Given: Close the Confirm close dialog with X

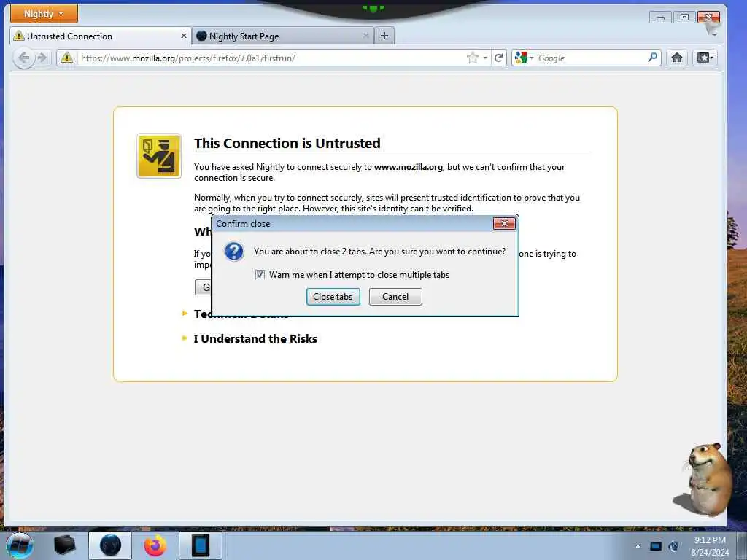Looking at the screenshot, I should tap(504, 223).
